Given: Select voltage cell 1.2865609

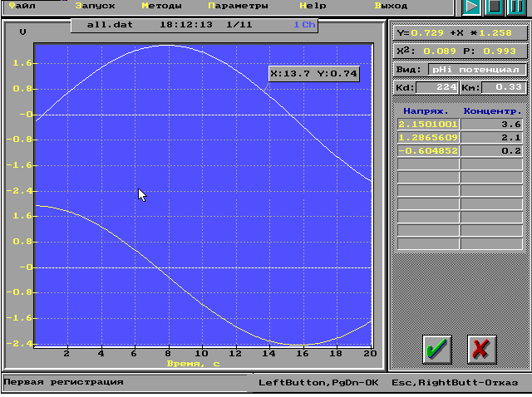Looking at the screenshot, I should (428, 137).
